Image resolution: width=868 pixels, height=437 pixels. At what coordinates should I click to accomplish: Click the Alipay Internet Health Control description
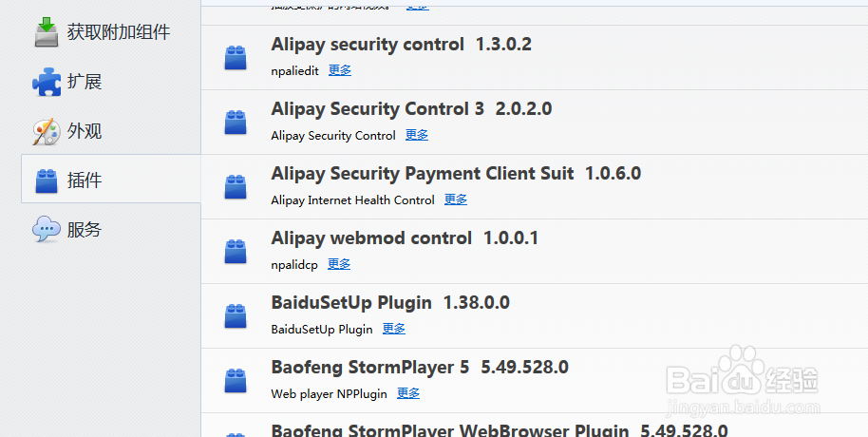tap(352, 199)
